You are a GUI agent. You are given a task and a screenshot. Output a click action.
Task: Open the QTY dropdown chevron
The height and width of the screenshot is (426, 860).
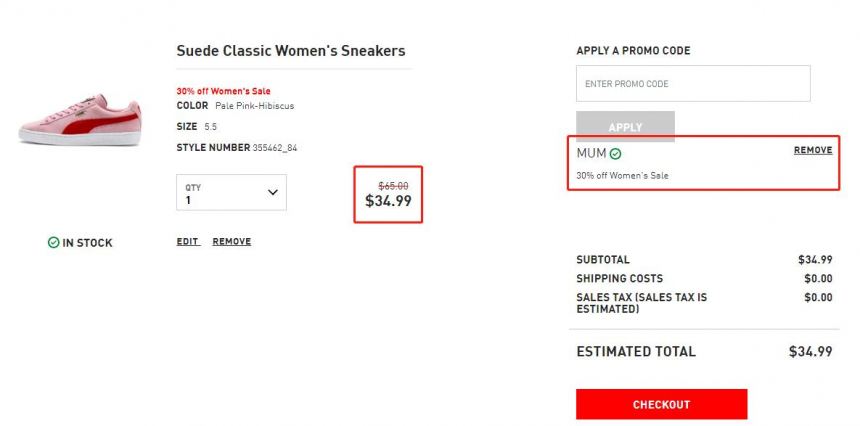pos(273,192)
